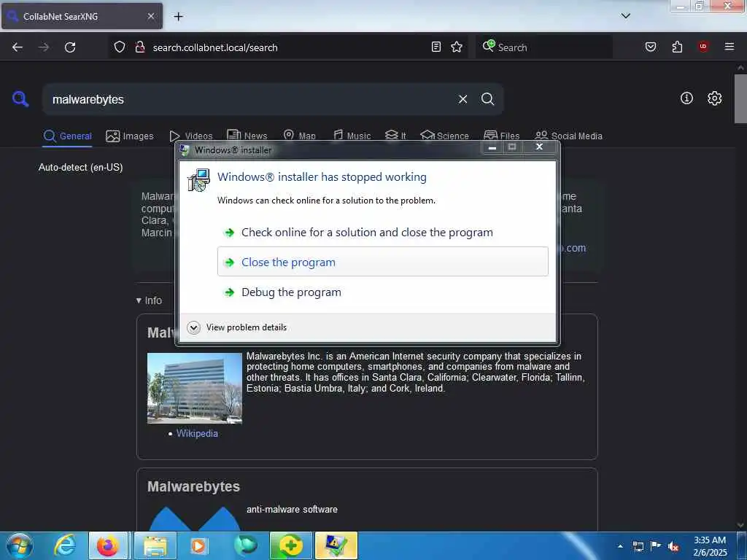Open the SearXNG about info icon

686,98
